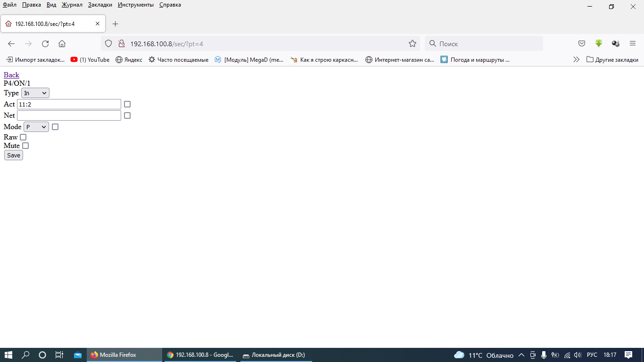Screen dimensions: 644x362
Task: Open the Импорт закладок bookmark
Action: click(35, 60)
